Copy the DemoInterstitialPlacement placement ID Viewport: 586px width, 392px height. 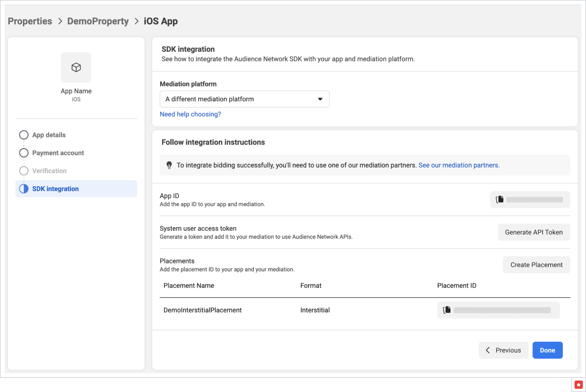coord(447,310)
